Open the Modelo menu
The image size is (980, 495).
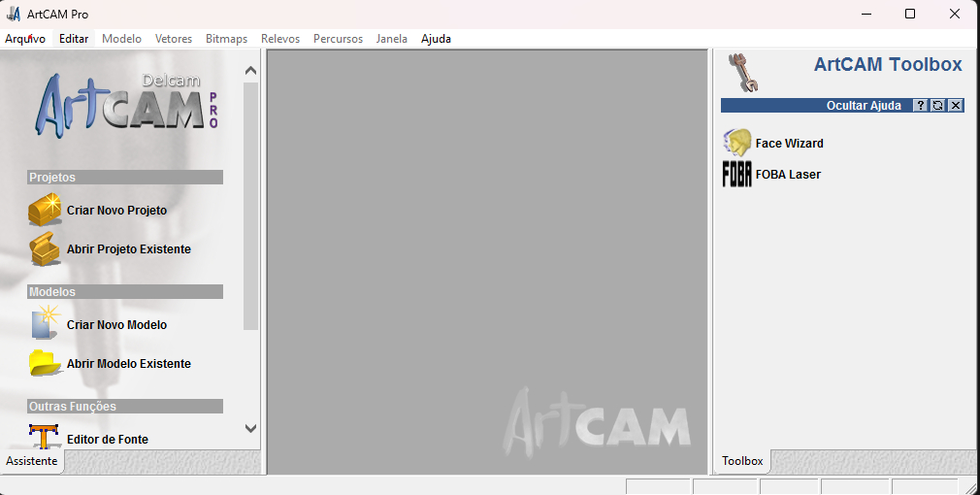[x=121, y=39]
